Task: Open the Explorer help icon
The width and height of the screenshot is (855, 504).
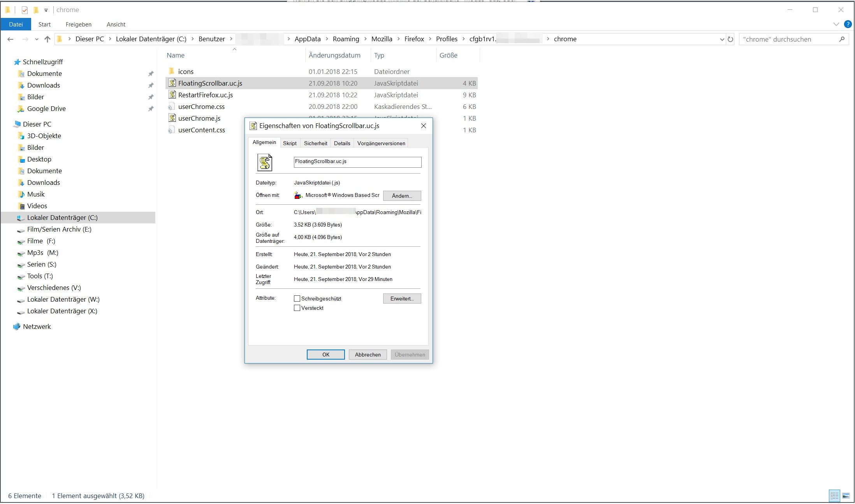Action: tap(848, 24)
